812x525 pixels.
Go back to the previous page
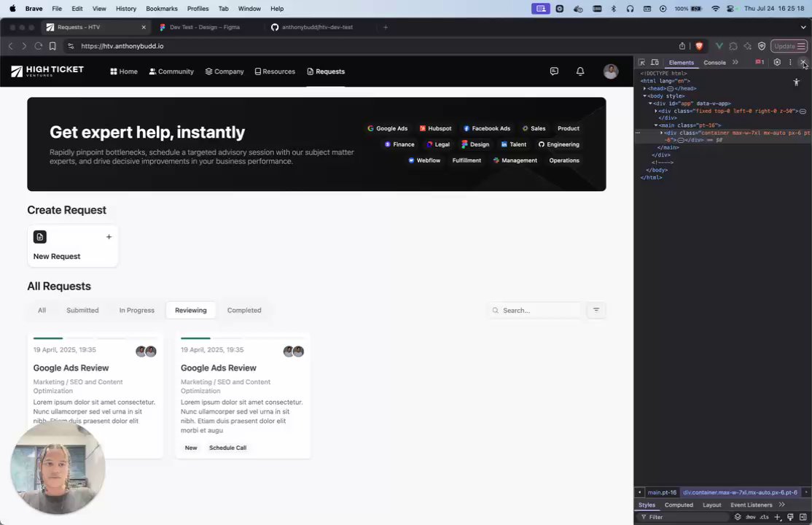(x=10, y=46)
